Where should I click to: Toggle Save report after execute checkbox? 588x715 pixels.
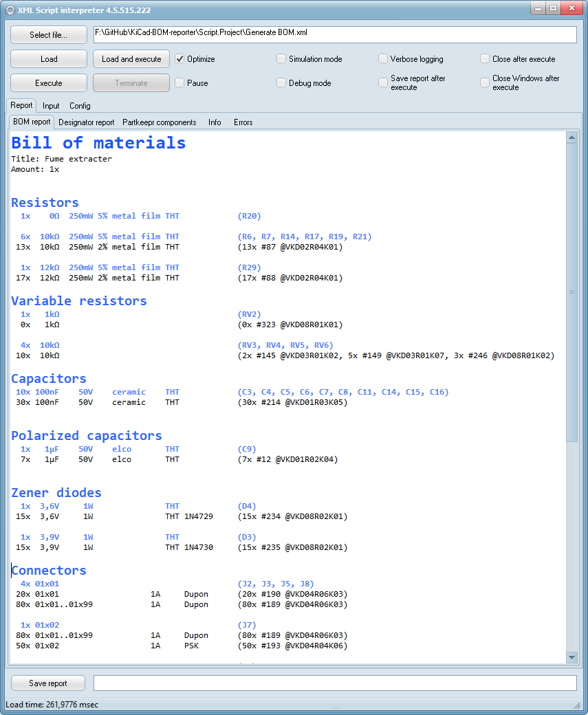(383, 82)
